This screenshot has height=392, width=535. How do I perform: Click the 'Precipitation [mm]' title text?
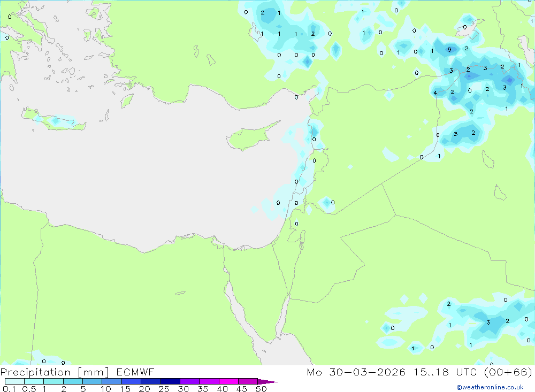click(55, 372)
